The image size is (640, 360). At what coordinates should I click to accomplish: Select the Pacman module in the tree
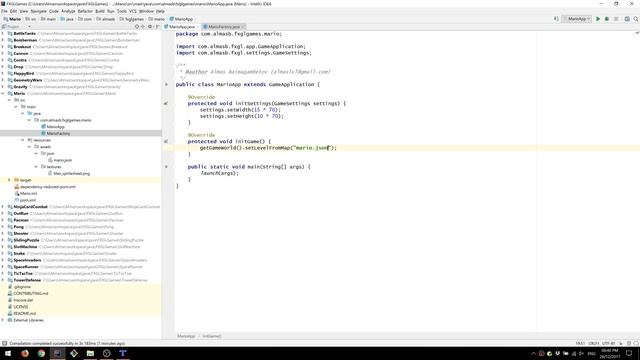pos(21,220)
